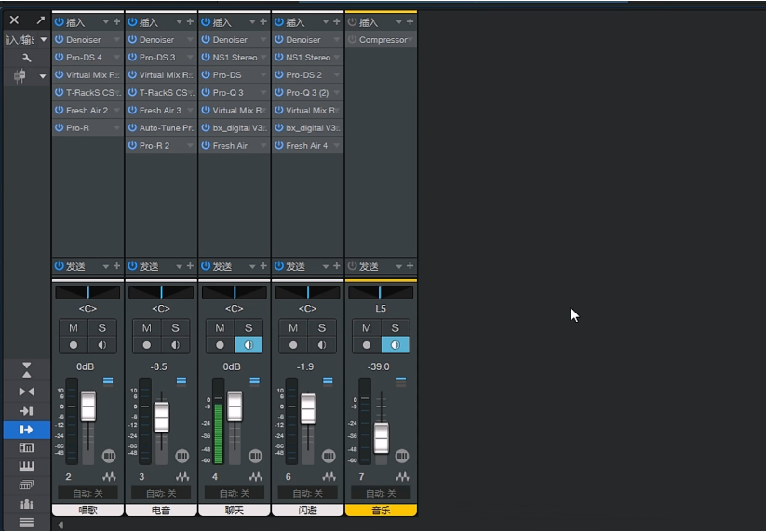Screen dimensions: 766x532
Task: Toggle monitor button on 聊天 channel
Action: (x=249, y=345)
